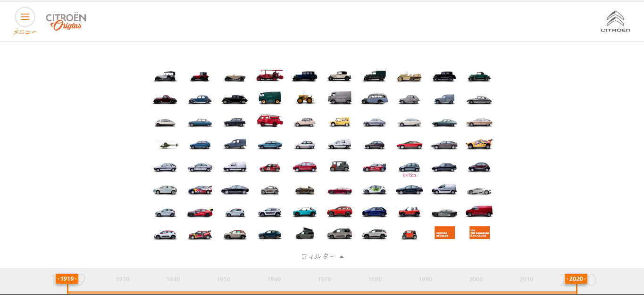Open the Saharian Epic Cruise tile
The width and height of the screenshot is (644, 295).
pyautogui.click(x=479, y=233)
